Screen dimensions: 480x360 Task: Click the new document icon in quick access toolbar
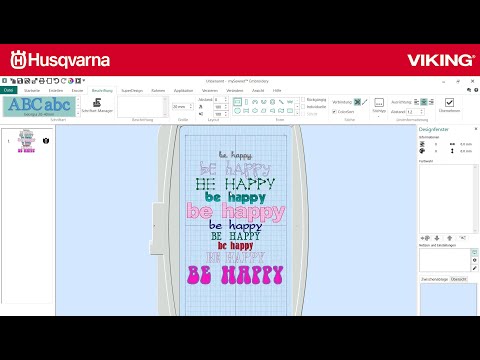click(x=49, y=81)
